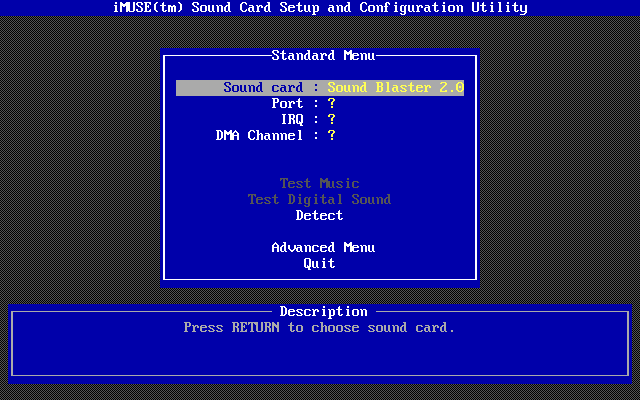Choose Quit to exit setup utility

click(319, 264)
